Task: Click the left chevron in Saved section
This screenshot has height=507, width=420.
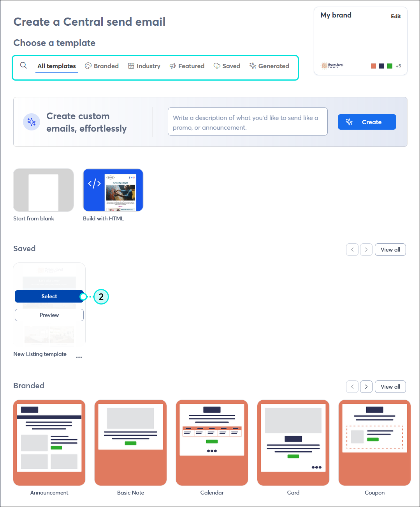Action: coord(352,250)
